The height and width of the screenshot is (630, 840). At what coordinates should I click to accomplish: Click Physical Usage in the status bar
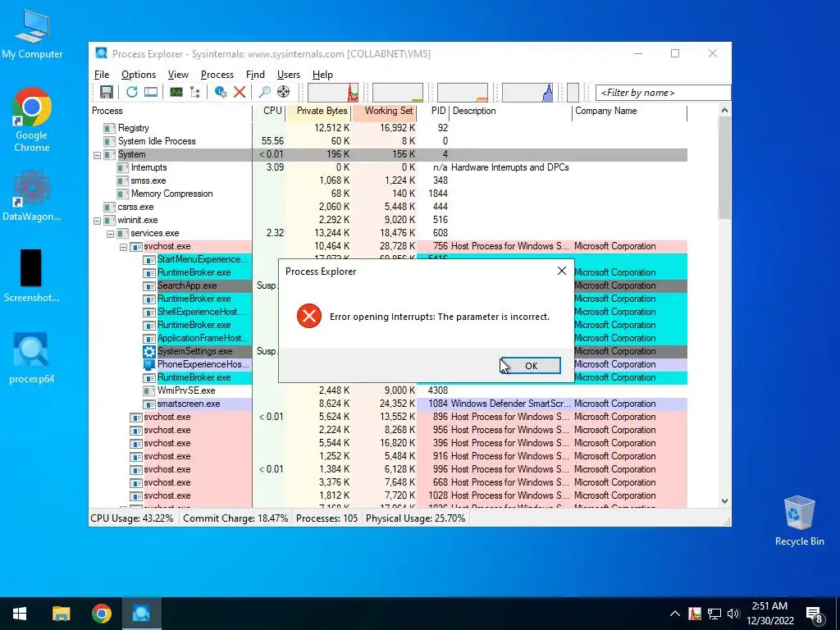tap(415, 518)
